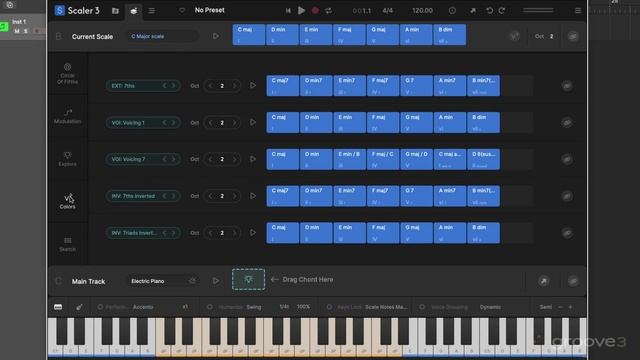This screenshot has width=640, height=360.
Task: Open the EXT: 7ths variation selector
Action: point(143,86)
